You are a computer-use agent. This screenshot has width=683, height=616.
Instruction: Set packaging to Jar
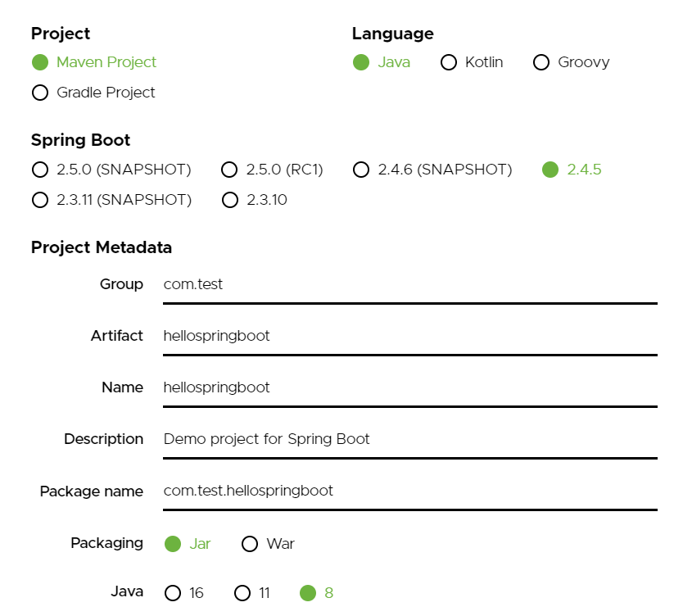[173, 544]
